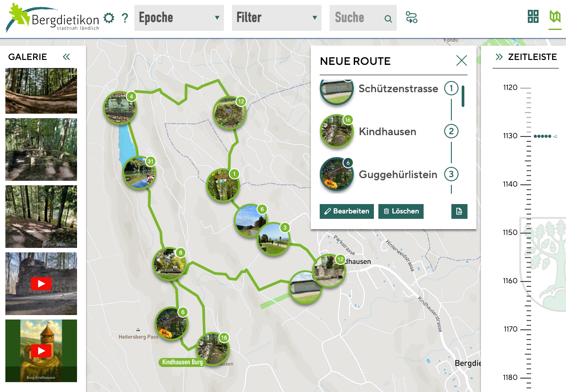Switch to grid tile view icon

tap(533, 17)
